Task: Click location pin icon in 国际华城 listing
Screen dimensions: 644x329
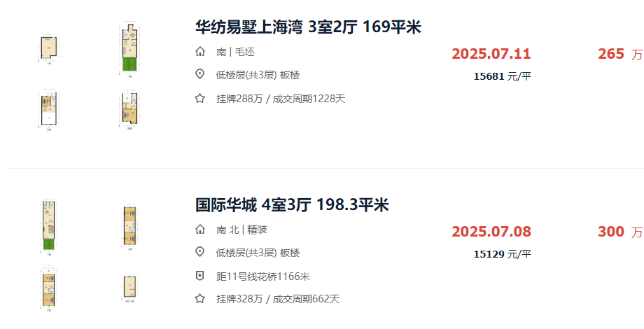Action: tap(200, 253)
